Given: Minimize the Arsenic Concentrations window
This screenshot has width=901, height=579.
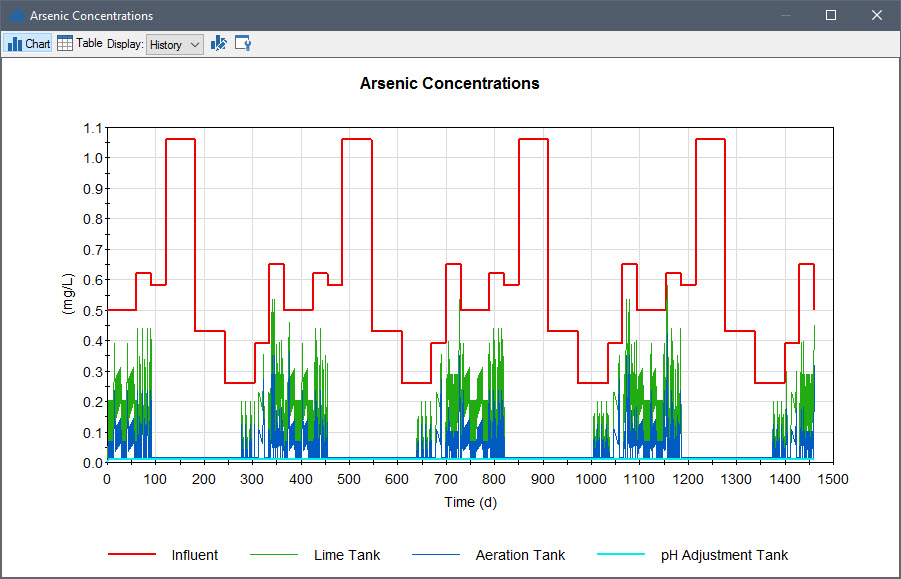Looking at the screenshot, I should pos(786,15).
